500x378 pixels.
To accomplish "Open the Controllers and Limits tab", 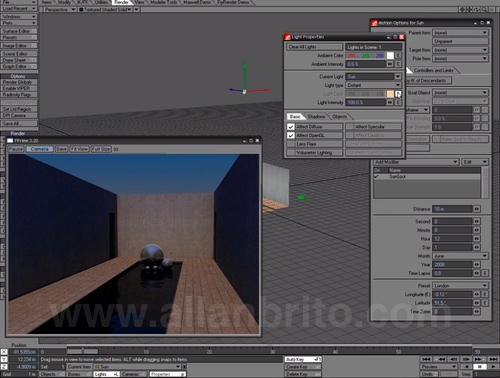I will (x=433, y=70).
